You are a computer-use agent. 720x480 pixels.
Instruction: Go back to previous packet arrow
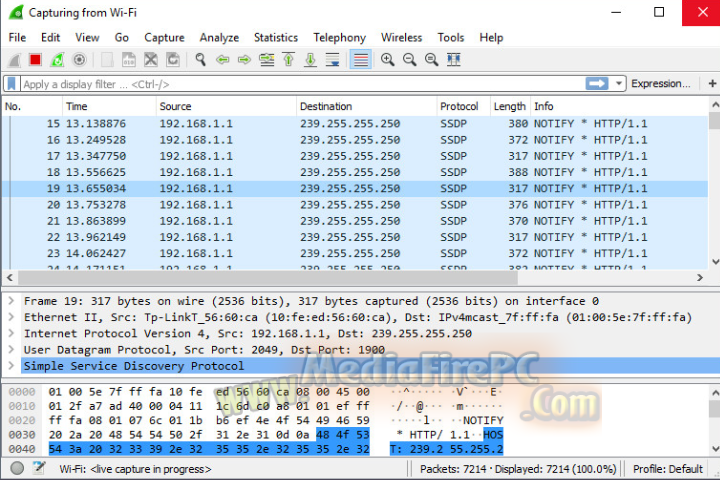pos(222,60)
